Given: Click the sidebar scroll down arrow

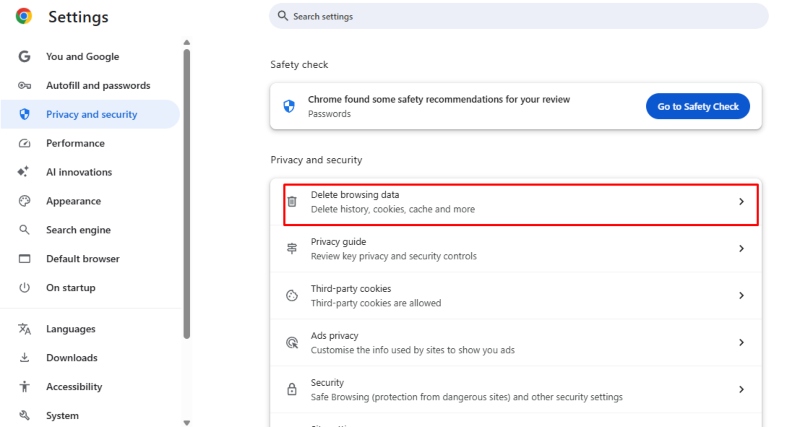Looking at the screenshot, I should pyautogui.click(x=187, y=422).
